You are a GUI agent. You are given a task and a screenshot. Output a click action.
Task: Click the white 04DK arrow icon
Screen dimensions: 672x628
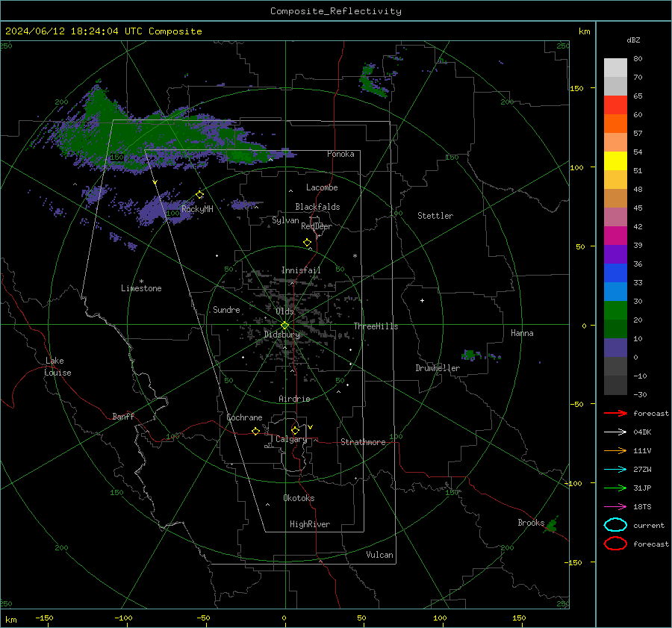(x=615, y=432)
